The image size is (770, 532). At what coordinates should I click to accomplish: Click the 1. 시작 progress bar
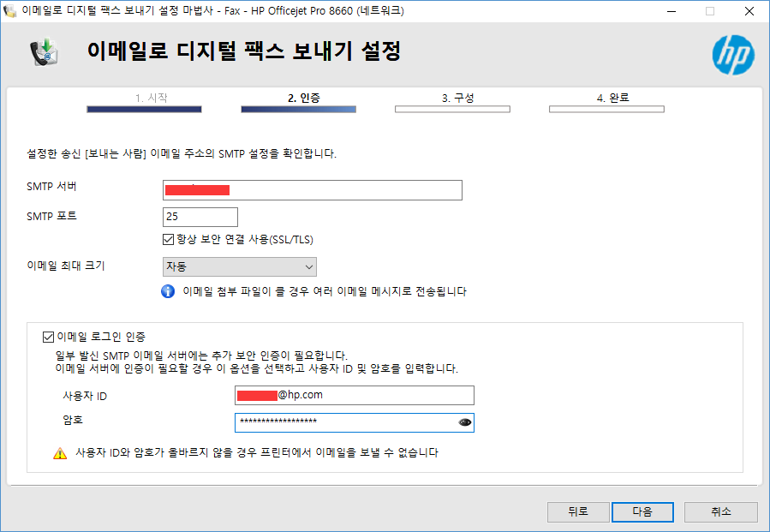[x=145, y=110]
